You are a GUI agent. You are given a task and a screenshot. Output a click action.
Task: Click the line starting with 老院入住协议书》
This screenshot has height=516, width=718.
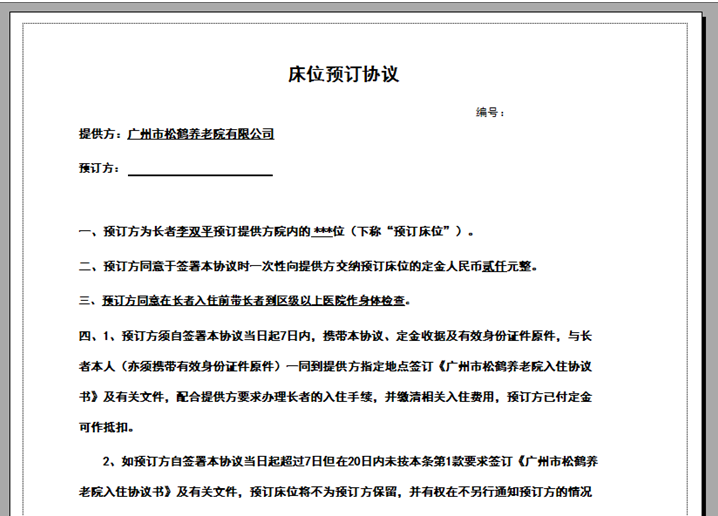click(335, 492)
